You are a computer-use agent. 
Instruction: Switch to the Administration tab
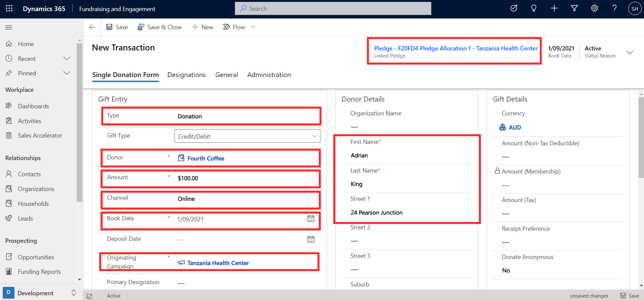[269, 75]
